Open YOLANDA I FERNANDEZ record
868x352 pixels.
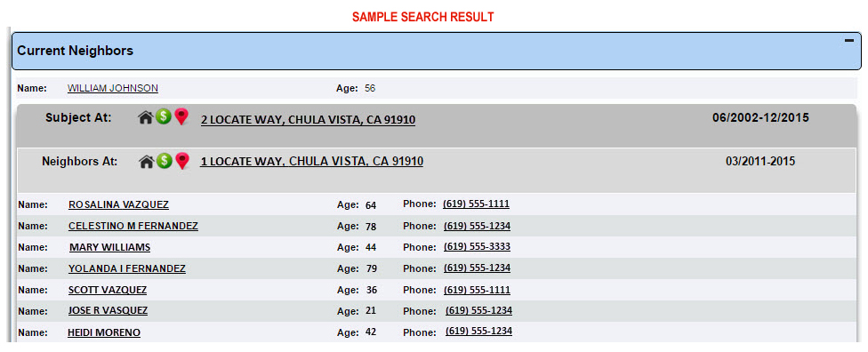coord(127,269)
